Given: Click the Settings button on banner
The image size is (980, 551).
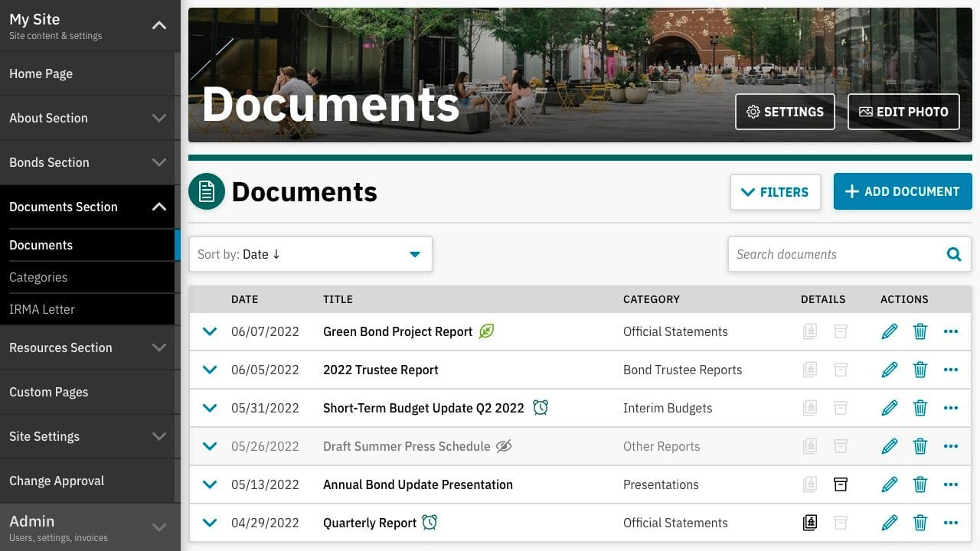Looking at the screenshot, I should (785, 112).
